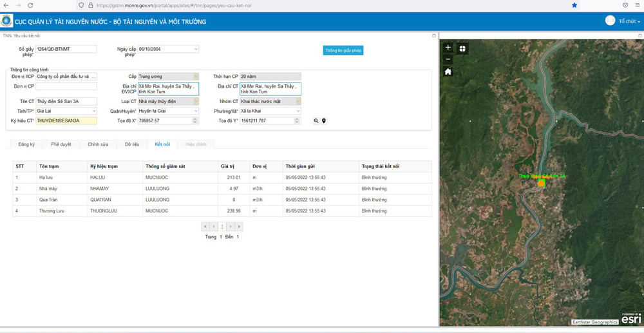Click the location pin icon beside Tọa độ Y

[x=324, y=121]
